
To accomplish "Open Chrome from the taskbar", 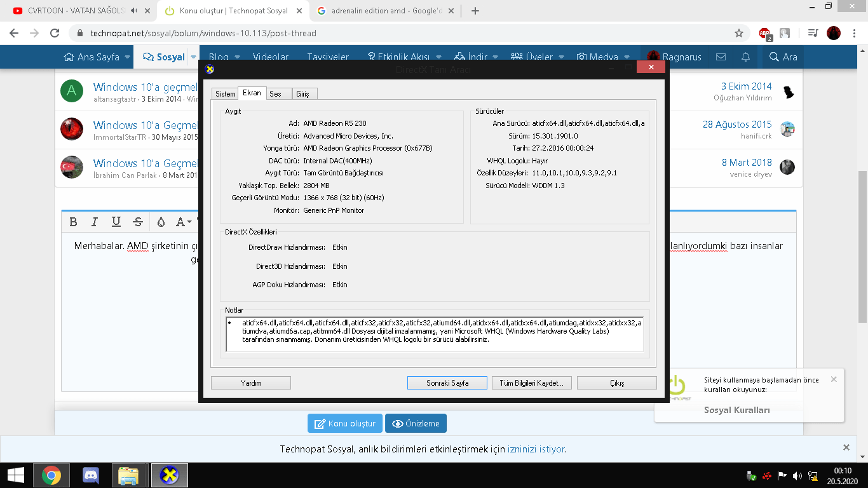I will point(51,475).
